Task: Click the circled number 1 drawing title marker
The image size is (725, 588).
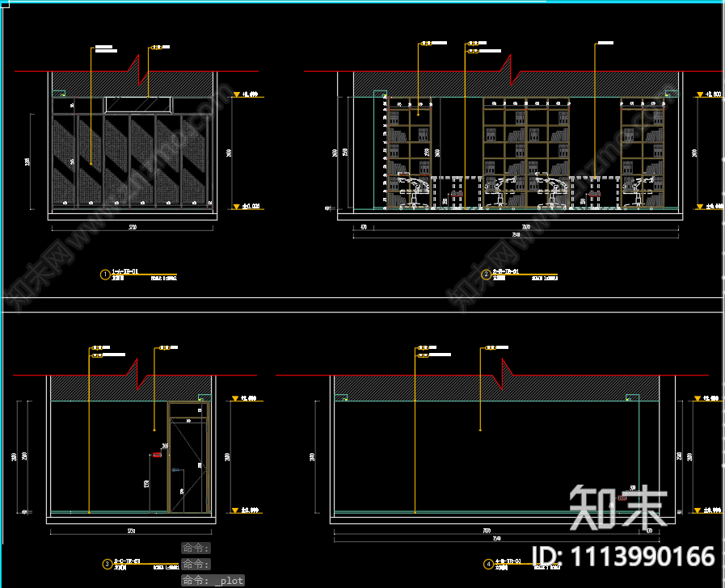Action: click(x=105, y=275)
